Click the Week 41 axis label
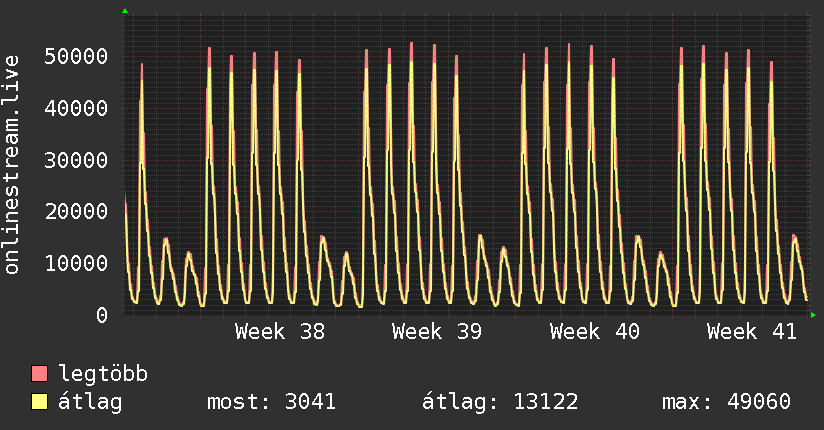 point(751,332)
